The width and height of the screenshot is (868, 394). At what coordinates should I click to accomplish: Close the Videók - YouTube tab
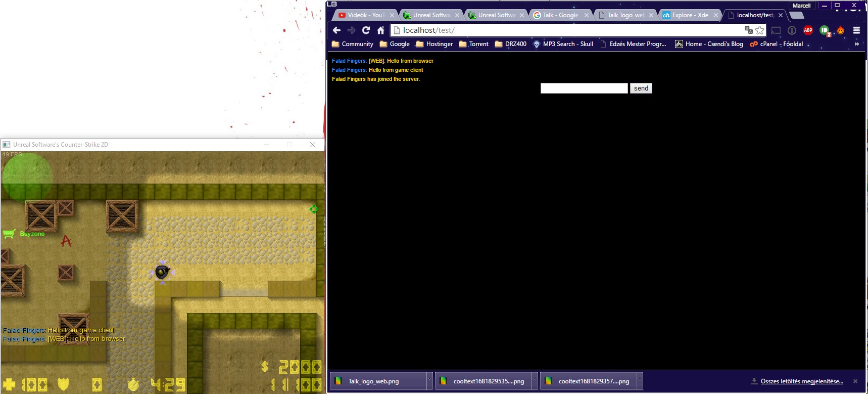[392, 15]
